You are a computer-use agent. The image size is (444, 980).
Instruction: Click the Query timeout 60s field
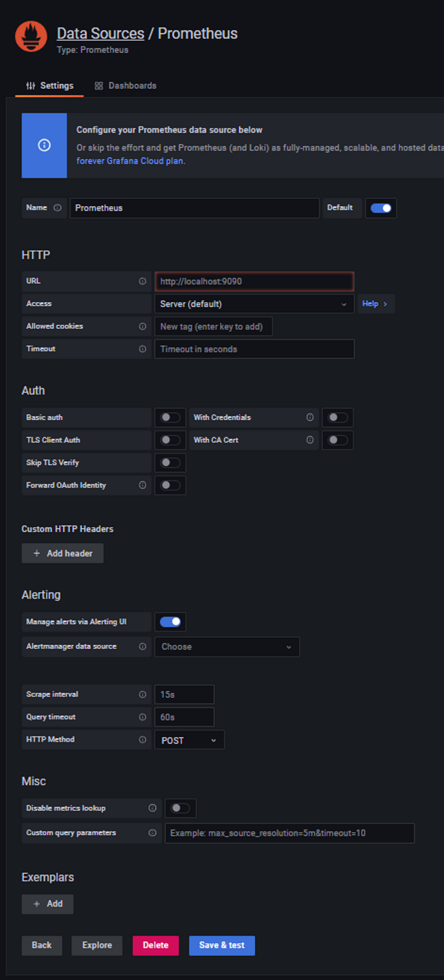(x=185, y=717)
